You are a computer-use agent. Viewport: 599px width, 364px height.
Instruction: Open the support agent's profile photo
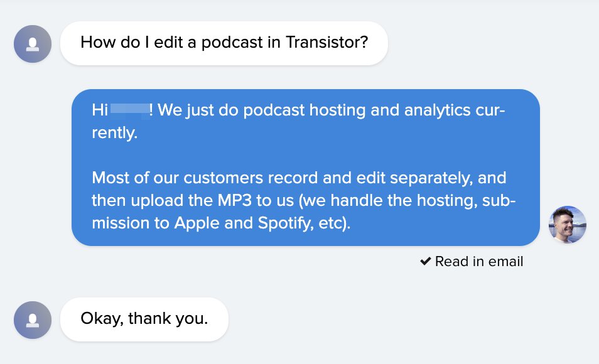(x=567, y=225)
